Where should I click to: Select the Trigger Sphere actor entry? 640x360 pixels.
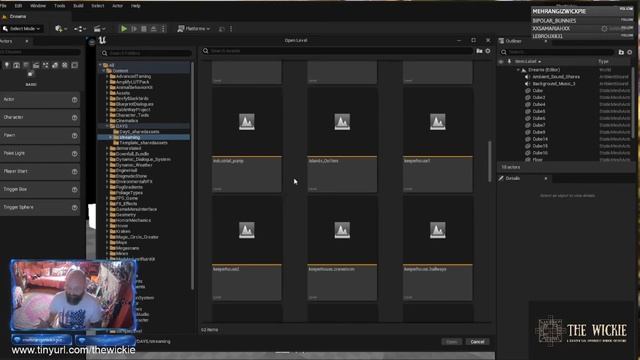(40, 207)
